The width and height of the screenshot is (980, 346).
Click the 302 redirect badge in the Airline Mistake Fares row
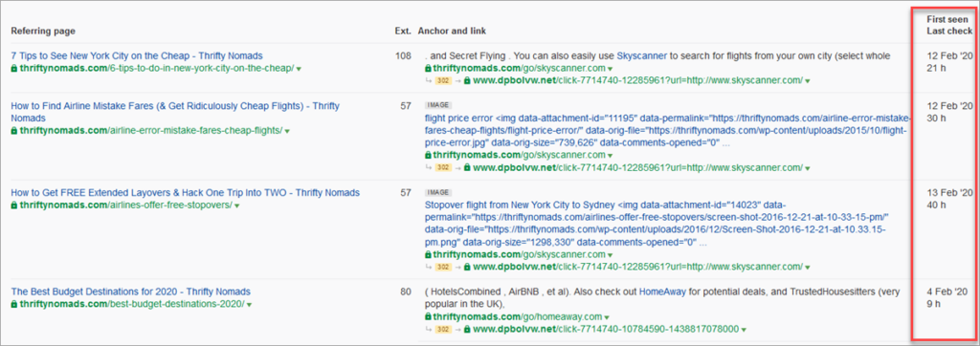pyautogui.click(x=443, y=167)
